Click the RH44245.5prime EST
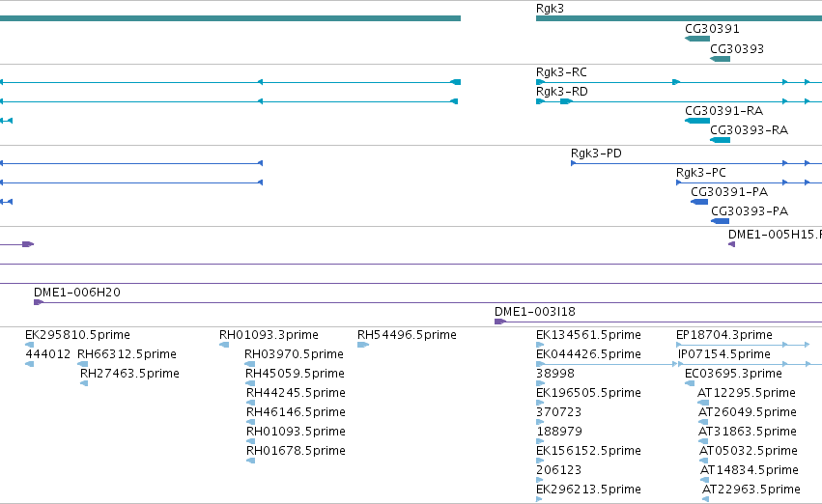Image resolution: width=822 pixels, height=504 pixels. point(250,403)
